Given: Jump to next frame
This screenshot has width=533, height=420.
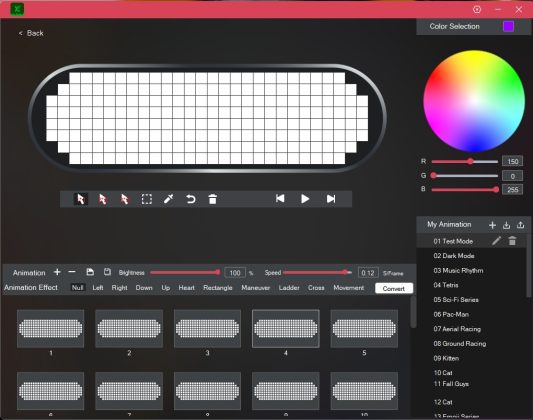Looking at the screenshot, I should (331, 199).
